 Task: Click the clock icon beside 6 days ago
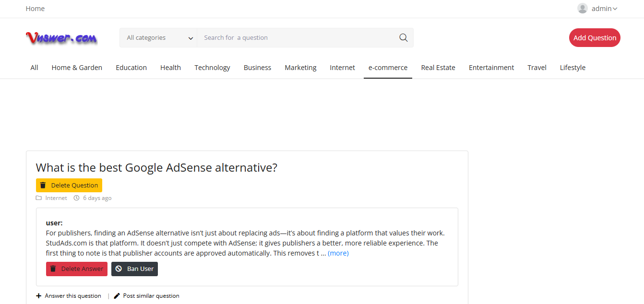pyautogui.click(x=76, y=198)
